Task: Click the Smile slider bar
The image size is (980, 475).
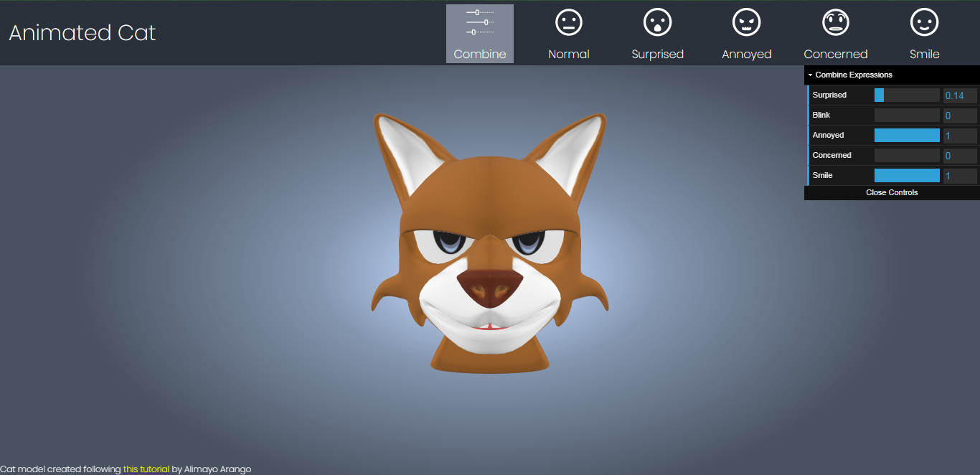Action: pos(907,175)
